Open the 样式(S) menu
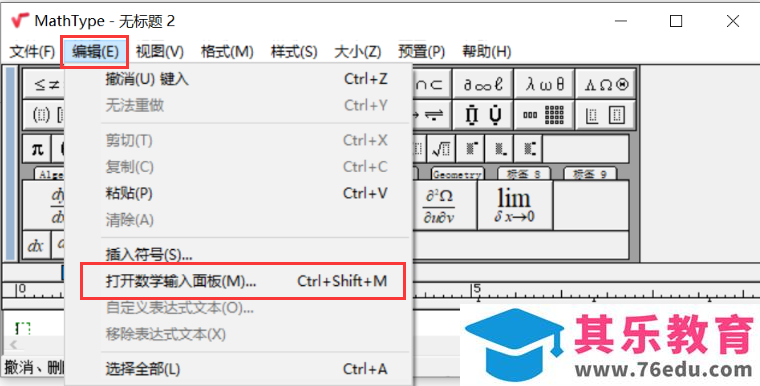Viewport: 760px width, 386px height. 294,51
